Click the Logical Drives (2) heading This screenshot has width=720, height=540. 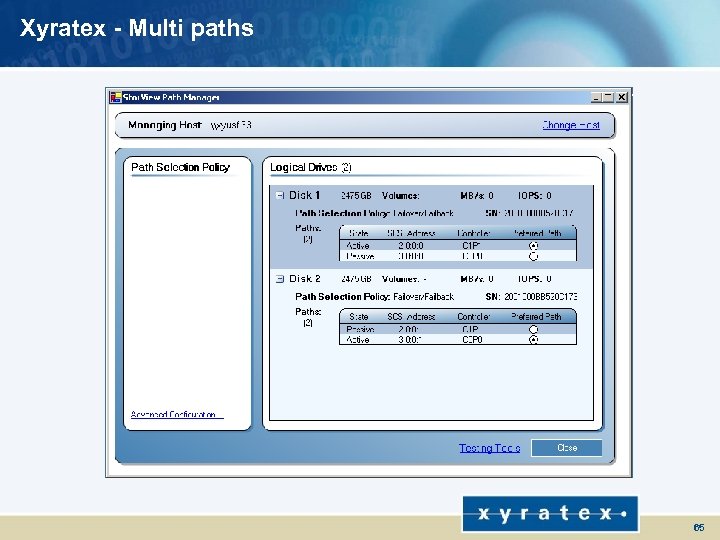pyautogui.click(x=310, y=168)
